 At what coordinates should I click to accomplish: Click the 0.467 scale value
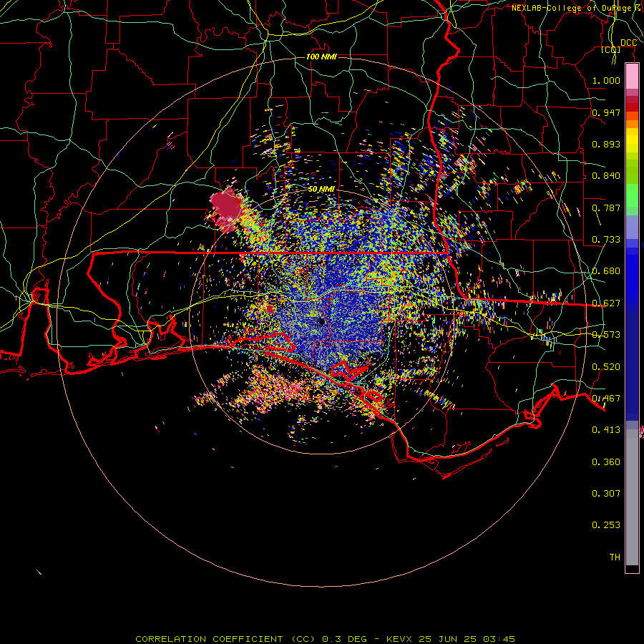(x=606, y=399)
